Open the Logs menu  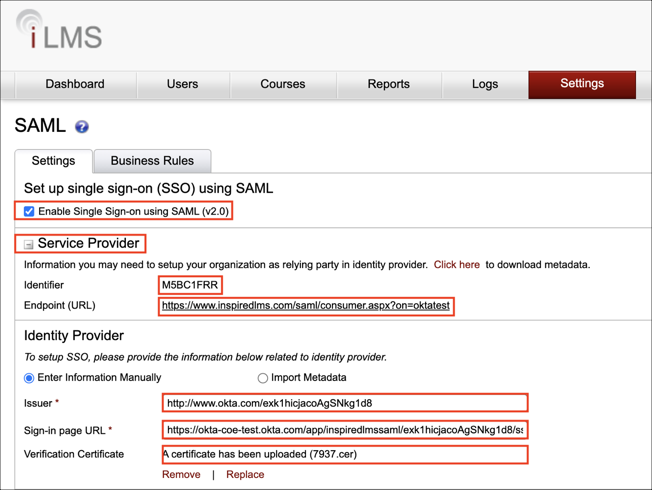point(484,84)
